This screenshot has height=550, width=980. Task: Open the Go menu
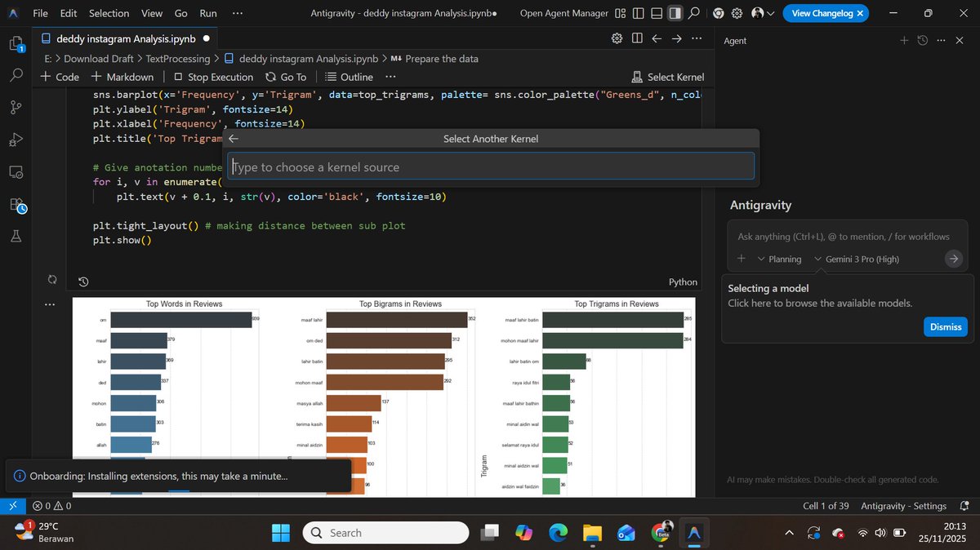pos(181,13)
